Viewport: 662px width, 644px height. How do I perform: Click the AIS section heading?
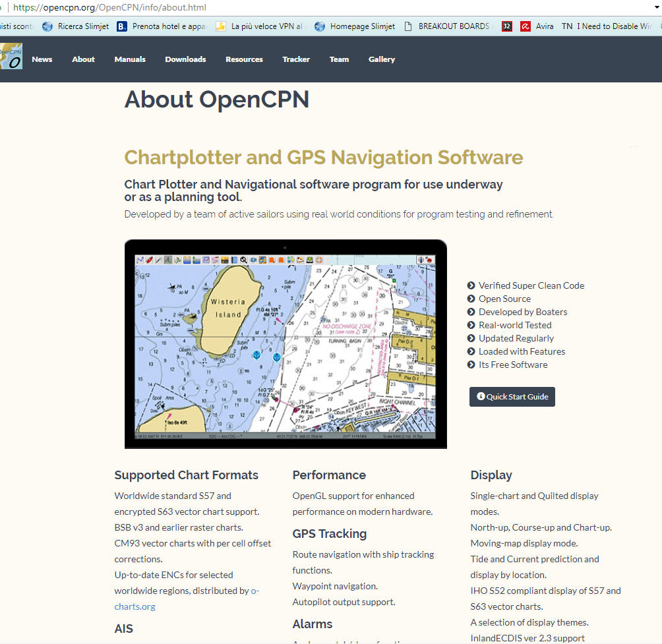tap(124, 629)
